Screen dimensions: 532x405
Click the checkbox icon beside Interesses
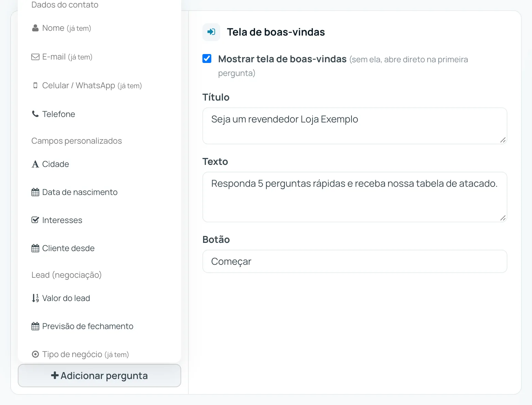tap(35, 220)
